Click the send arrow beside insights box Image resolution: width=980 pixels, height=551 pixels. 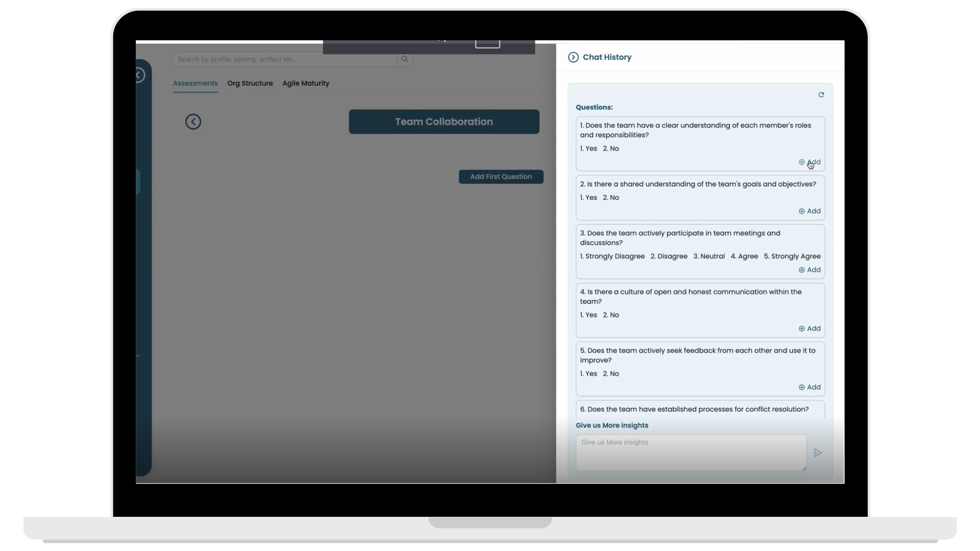(x=818, y=453)
